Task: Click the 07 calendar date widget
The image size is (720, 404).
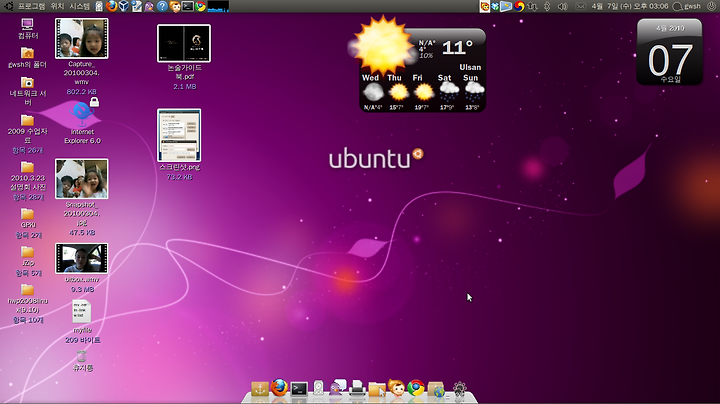Action: 669,52
